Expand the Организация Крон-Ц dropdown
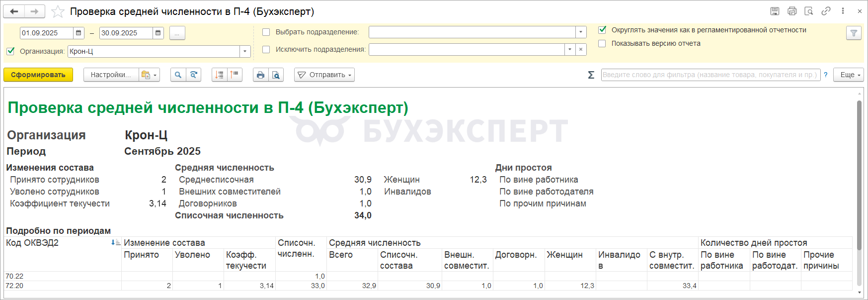 click(x=245, y=51)
